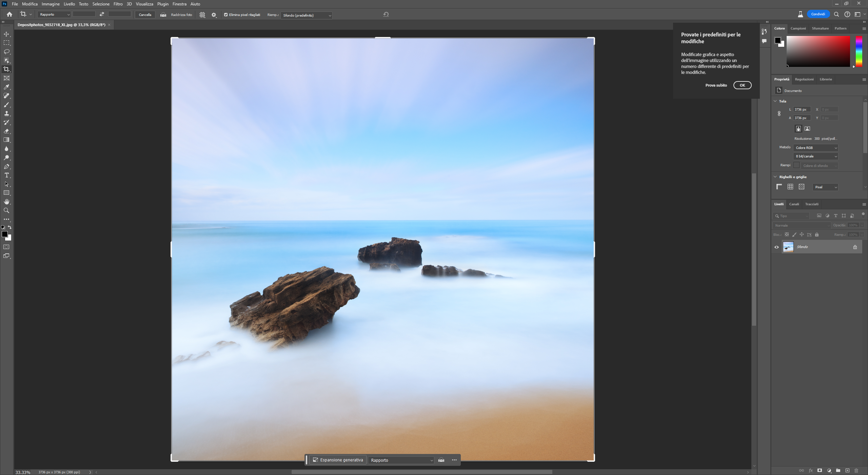The height and width of the screenshot is (475, 868).
Task: Select the Eyedropper tool
Action: point(6,87)
